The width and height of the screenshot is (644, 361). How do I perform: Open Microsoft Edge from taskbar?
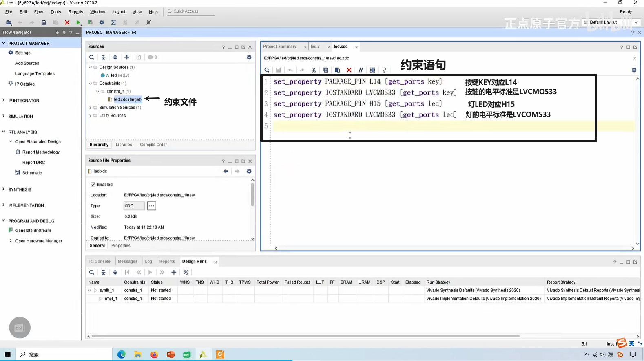point(122,354)
